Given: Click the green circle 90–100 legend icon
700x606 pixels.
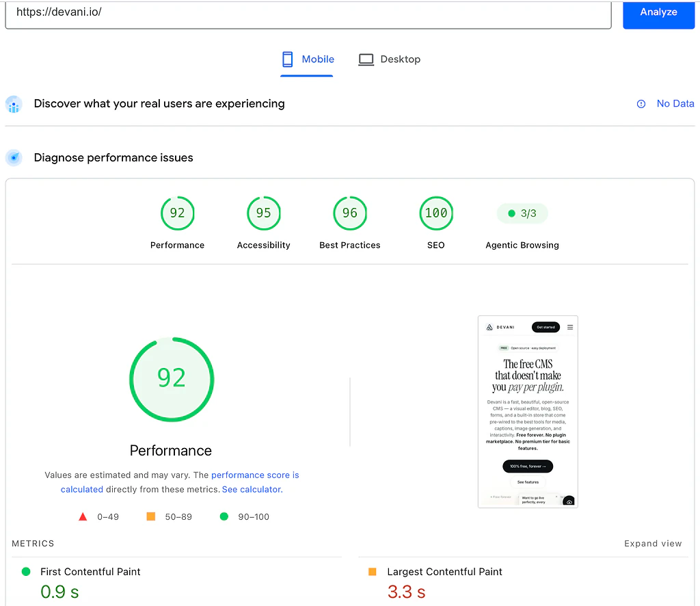Looking at the screenshot, I should pyautogui.click(x=224, y=516).
